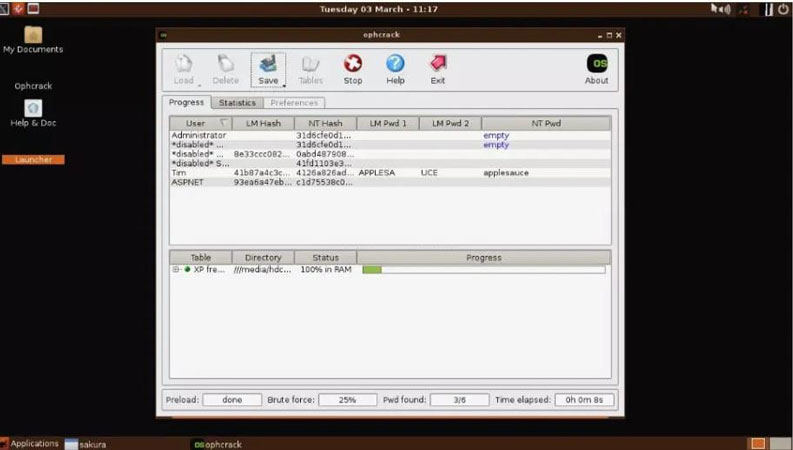Screen dimensions: 793x450
Task: Open the Save button dropdown arrow
Action: (x=284, y=86)
